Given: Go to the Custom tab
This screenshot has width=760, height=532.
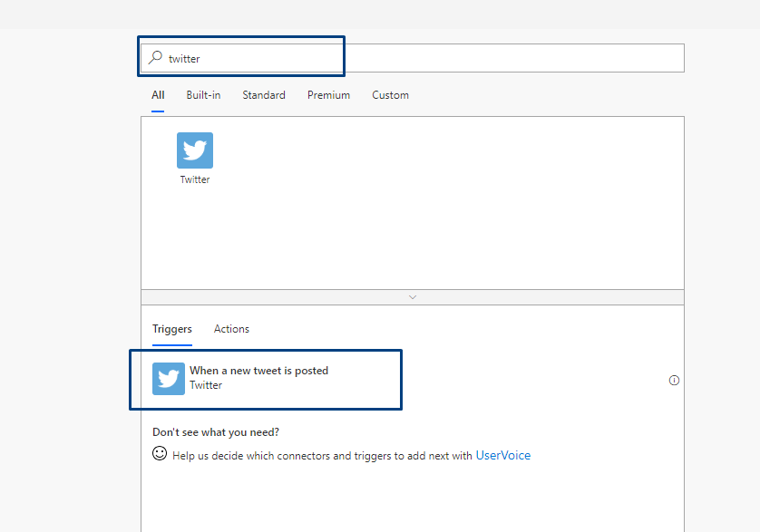Looking at the screenshot, I should (x=390, y=95).
